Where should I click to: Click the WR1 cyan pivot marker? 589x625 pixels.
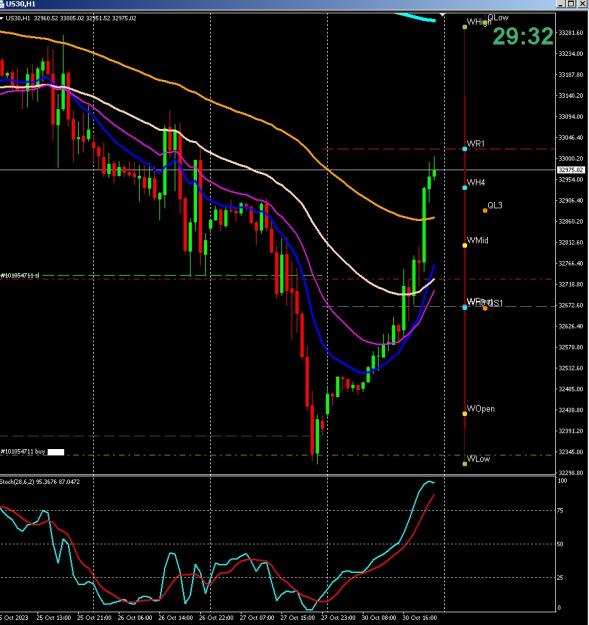465,149
